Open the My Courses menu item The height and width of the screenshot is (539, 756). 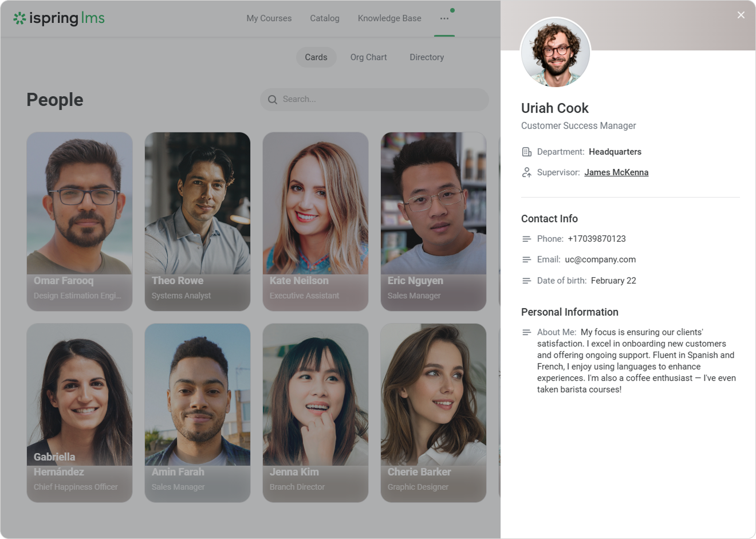pyautogui.click(x=269, y=18)
